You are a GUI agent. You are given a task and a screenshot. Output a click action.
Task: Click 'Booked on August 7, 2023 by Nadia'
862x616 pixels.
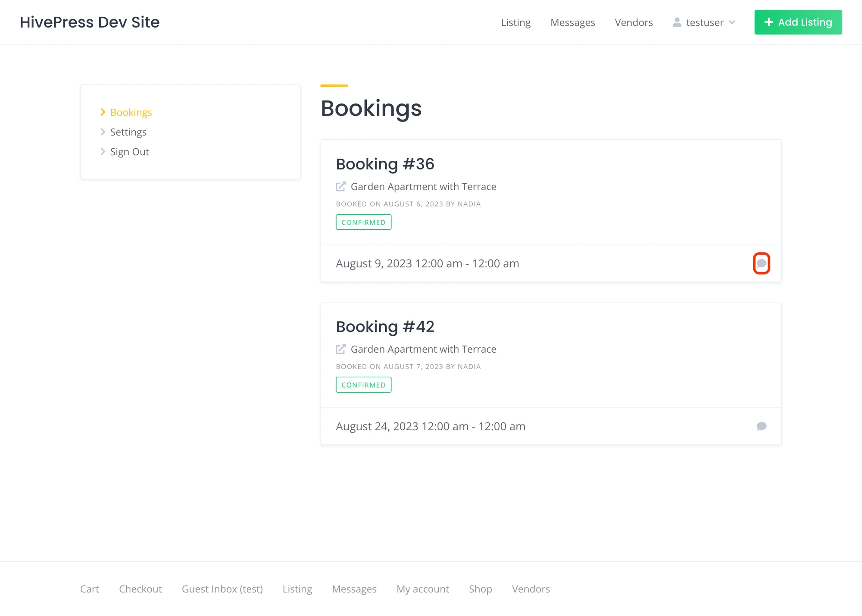click(409, 366)
